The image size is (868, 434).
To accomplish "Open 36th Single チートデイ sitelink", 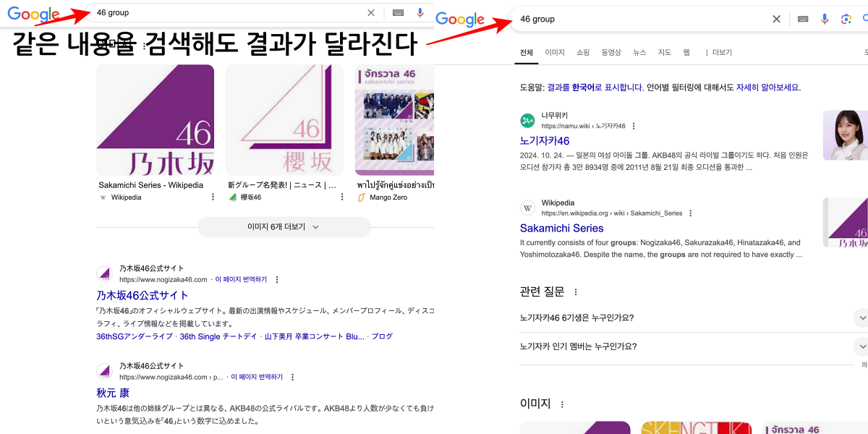I will coord(218,336).
